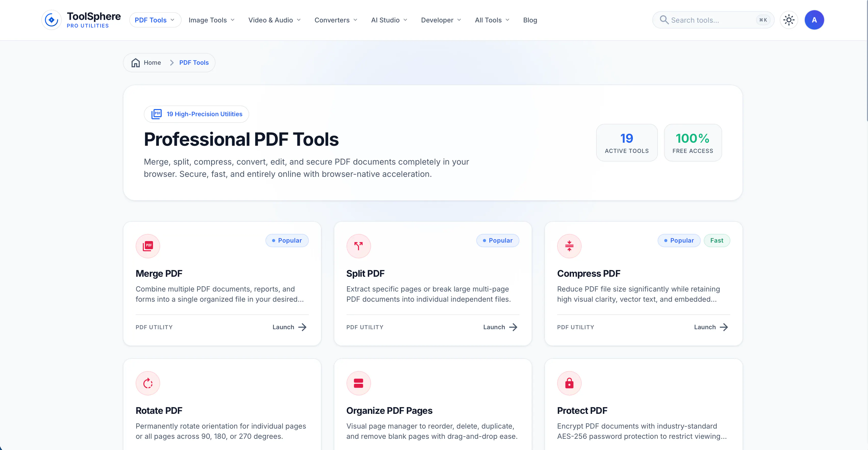Click the Compress PDF card icon
This screenshot has height=450, width=868.
tap(569, 246)
